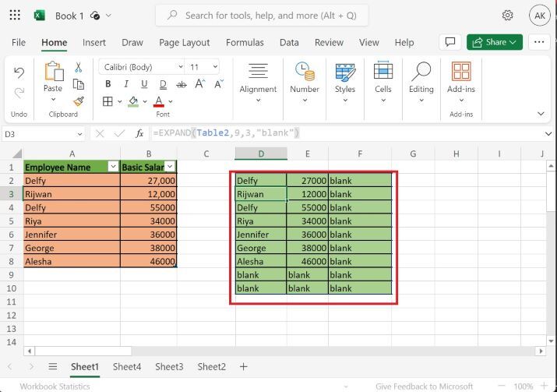Image resolution: width=557 pixels, height=392 pixels.
Task: Open Basic Salary column filter dropdown
Action: (x=170, y=167)
